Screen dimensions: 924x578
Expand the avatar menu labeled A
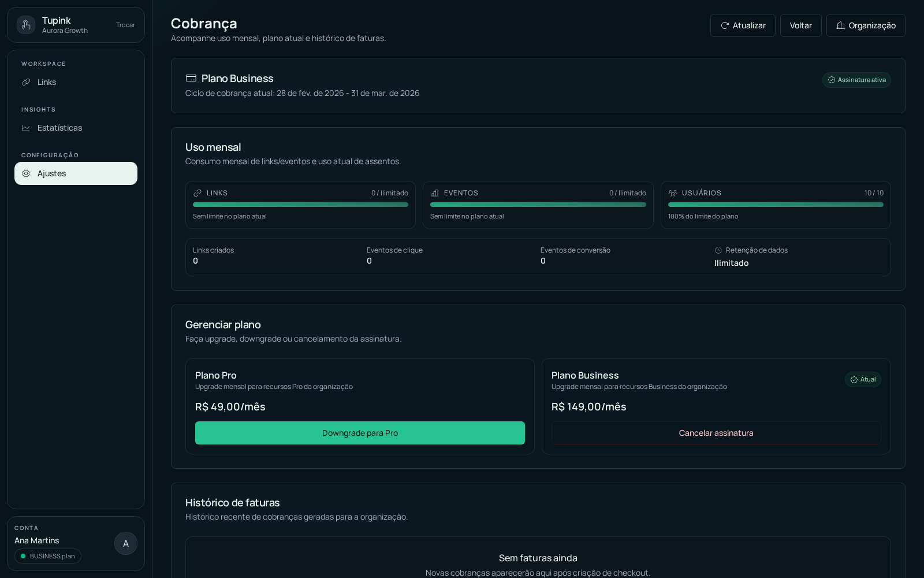[x=126, y=543]
